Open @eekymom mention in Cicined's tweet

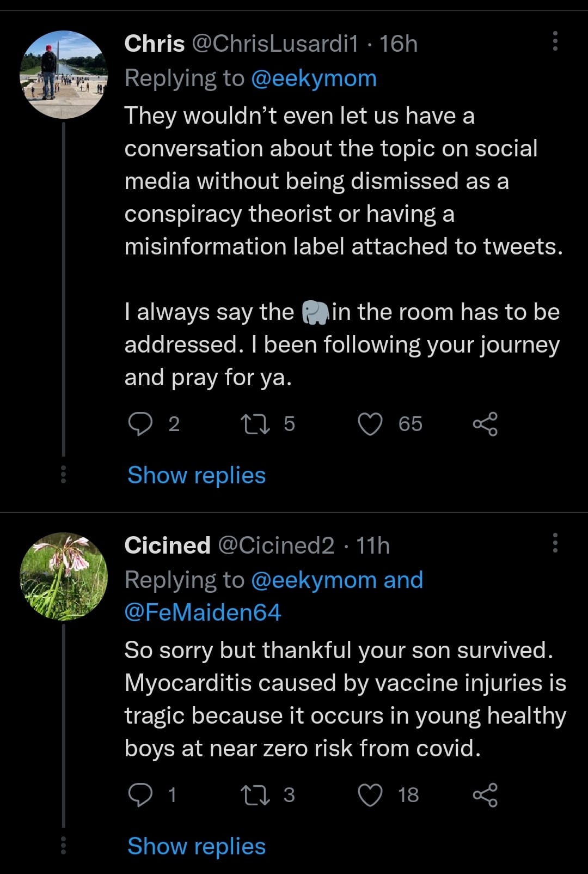point(314,580)
